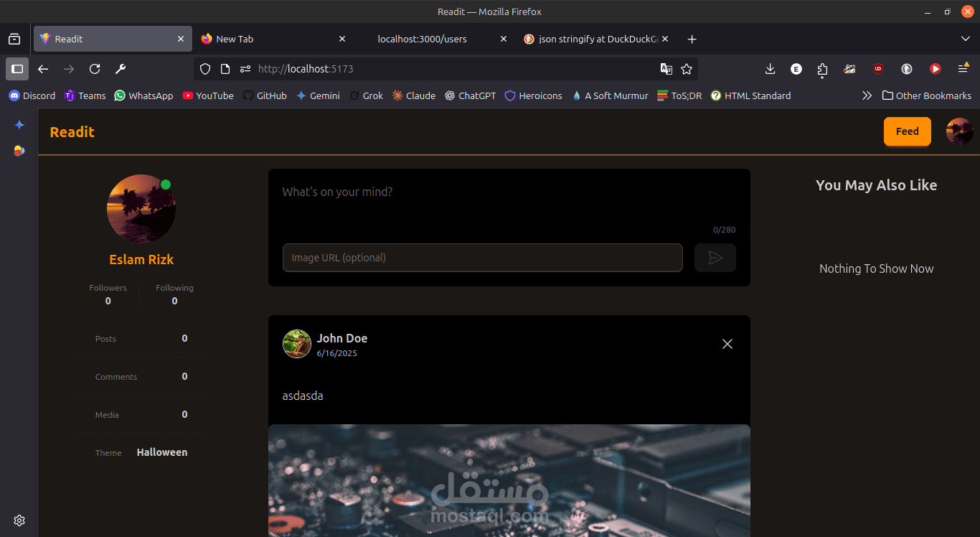Open the circuit board post image
Image resolution: width=980 pixels, height=537 pixels.
pos(509,480)
